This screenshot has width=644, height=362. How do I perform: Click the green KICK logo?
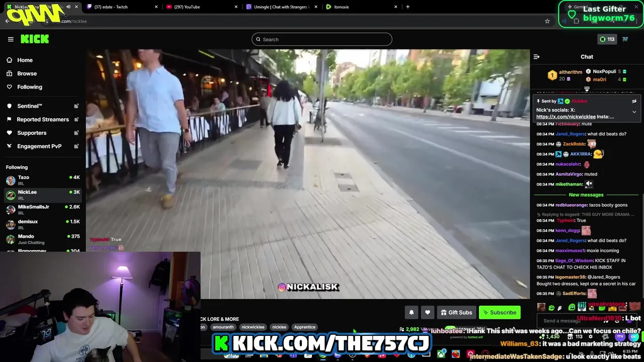[35, 39]
